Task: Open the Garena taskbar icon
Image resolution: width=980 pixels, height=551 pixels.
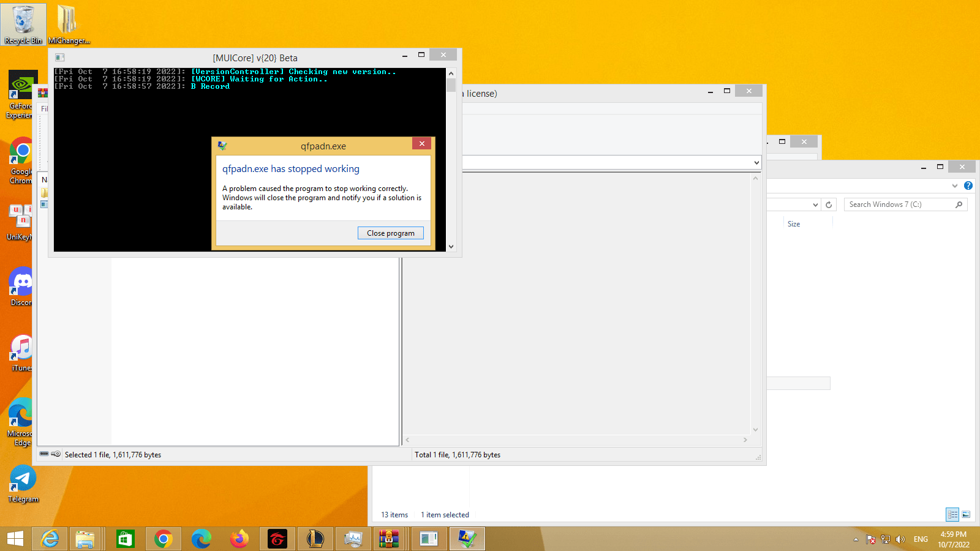Action: click(x=277, y=539)
